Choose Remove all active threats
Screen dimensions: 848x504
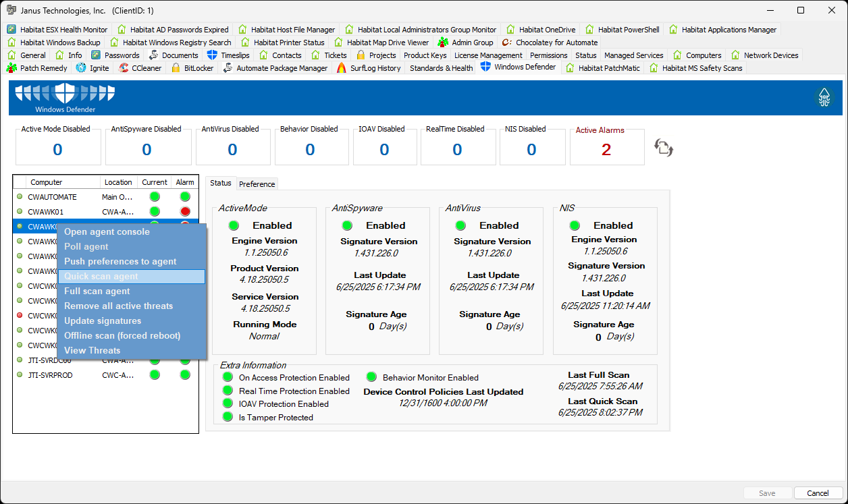[x=118, y=306]
